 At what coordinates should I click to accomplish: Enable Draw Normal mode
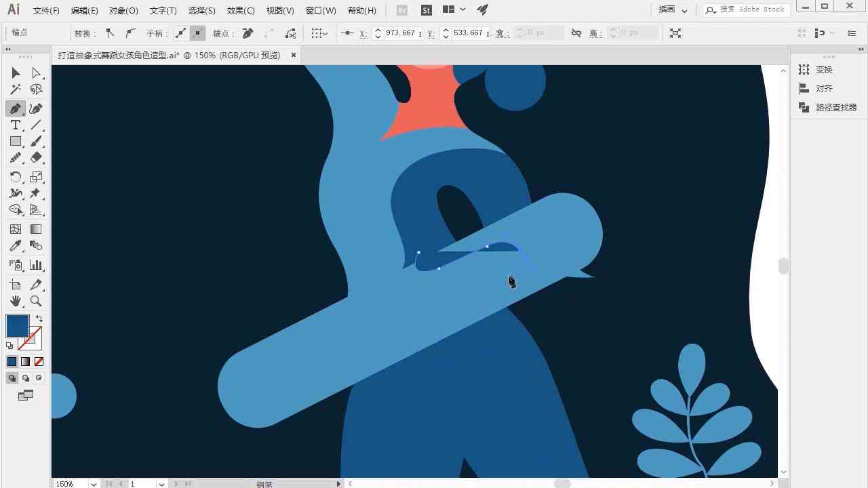click(12, 378)
